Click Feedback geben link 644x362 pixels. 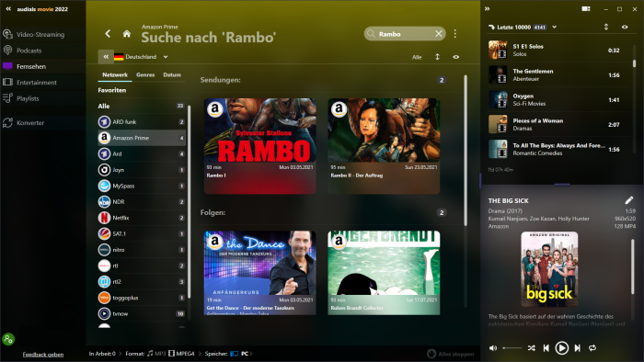click(x=43, y=355)
